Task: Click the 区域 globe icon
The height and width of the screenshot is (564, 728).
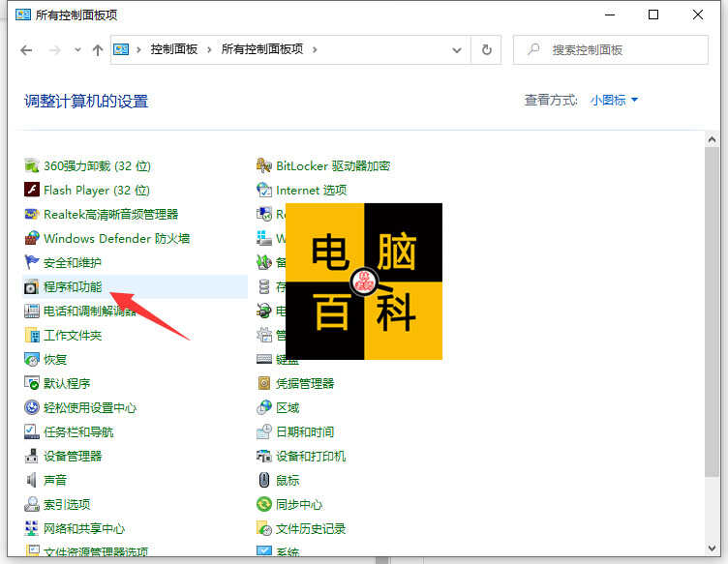Action: click(264, 407)
